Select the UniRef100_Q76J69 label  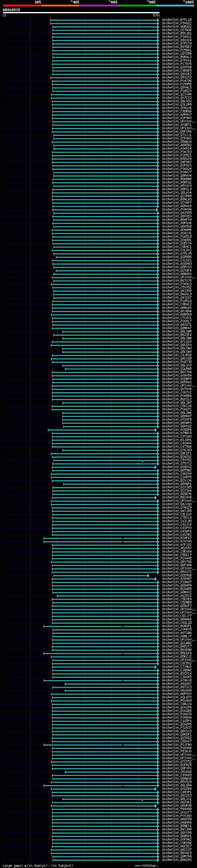[x=176, y=450]
